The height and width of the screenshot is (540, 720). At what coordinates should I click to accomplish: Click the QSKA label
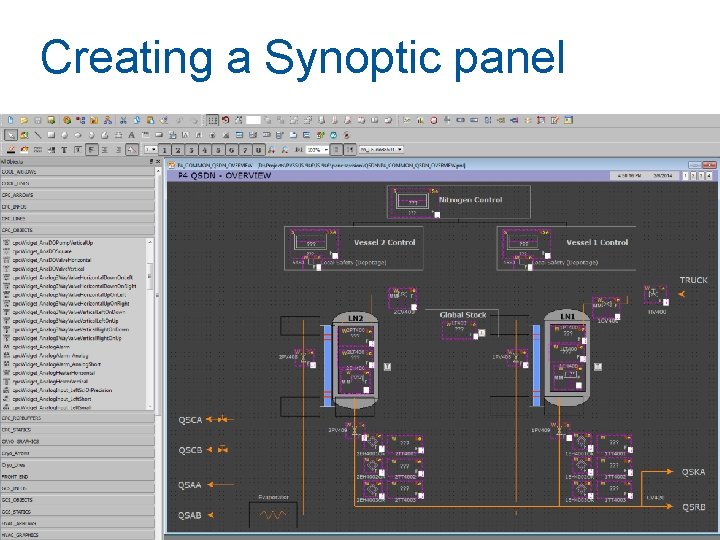coord(693,472)
